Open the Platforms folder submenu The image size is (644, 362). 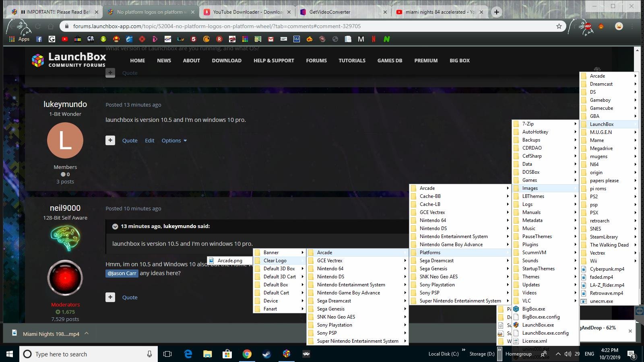460,253
